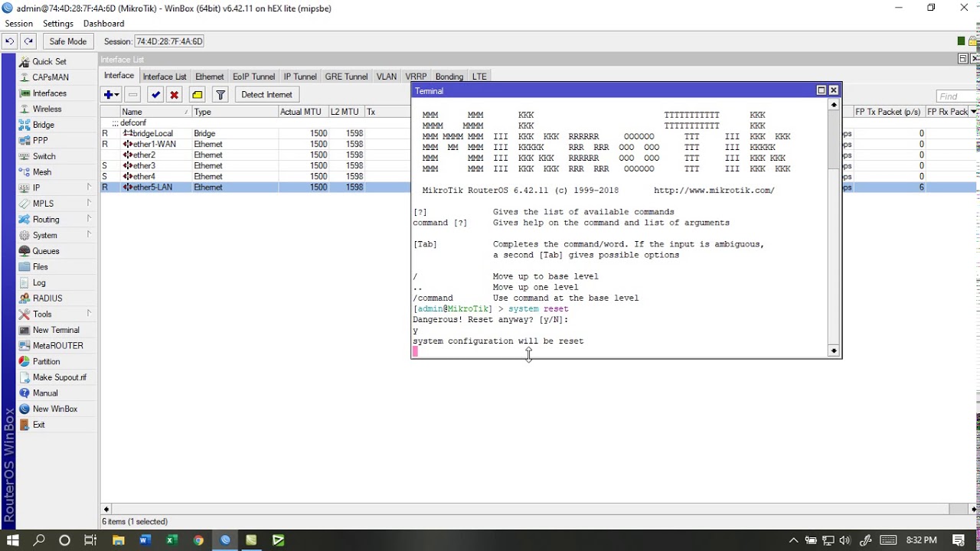Open the Add interface plus dropdown

tap(111, 95)
